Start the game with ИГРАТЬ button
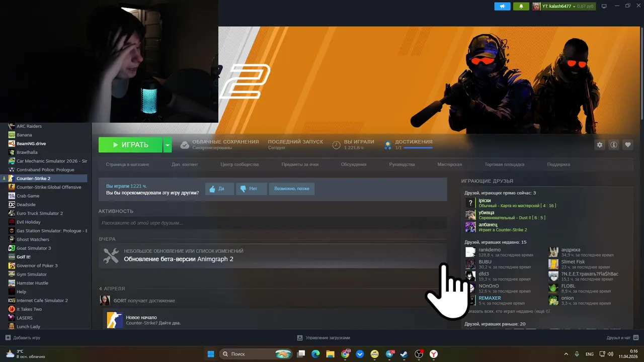The image size is (644, 362). pos(130,145)
